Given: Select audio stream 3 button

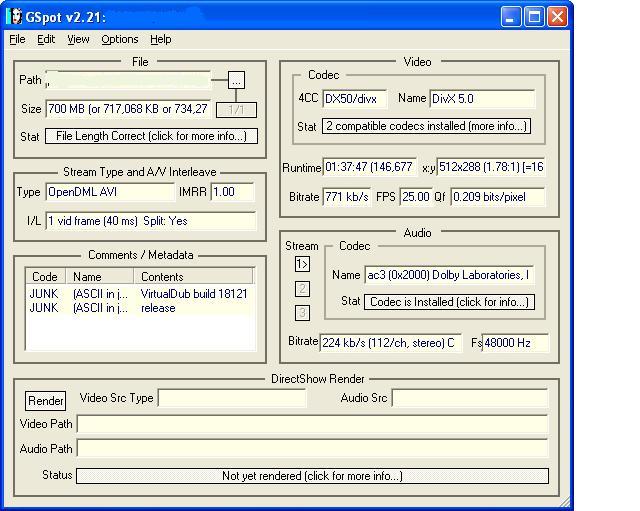Looking at the screenshot, I should point(302,313).
